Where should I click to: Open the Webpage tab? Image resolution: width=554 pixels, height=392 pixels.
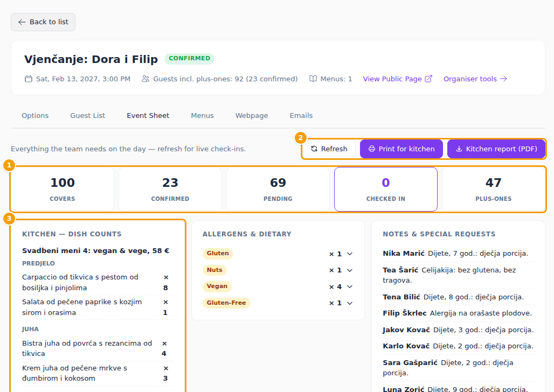coord(252,115)
